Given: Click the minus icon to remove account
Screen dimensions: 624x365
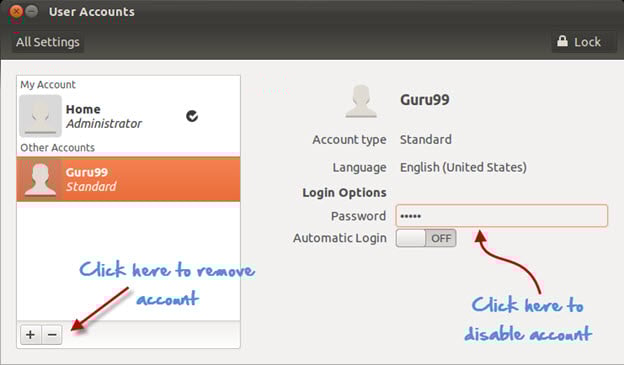Looking at the screenshot, I should pyautogui.click(x=52, y=334).
